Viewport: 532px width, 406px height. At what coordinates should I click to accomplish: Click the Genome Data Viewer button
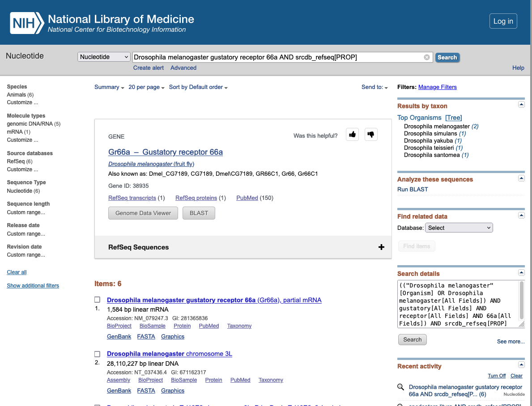(143, 213)
